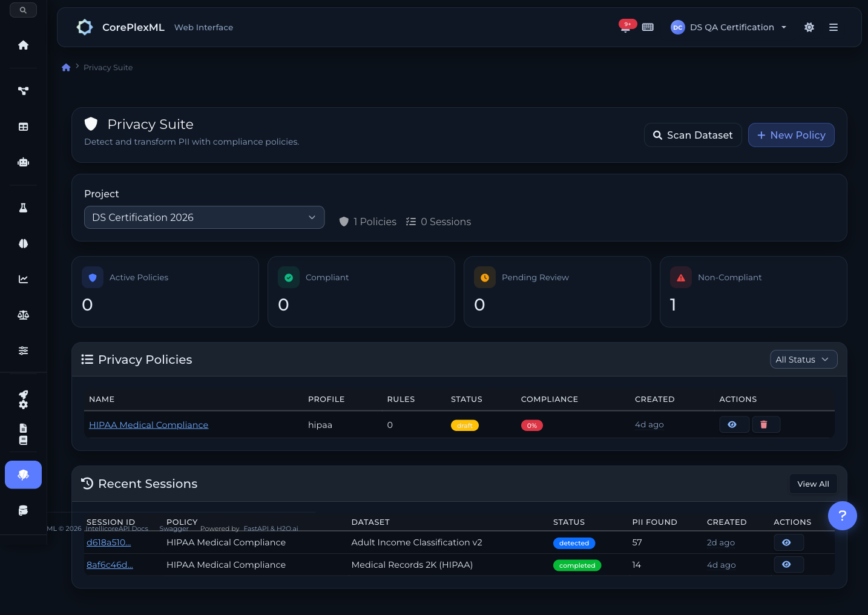Open the keyboard shortcuts icon in top bar
The height and width of the screenshot is (615, 868).
(x=648, y=27)
